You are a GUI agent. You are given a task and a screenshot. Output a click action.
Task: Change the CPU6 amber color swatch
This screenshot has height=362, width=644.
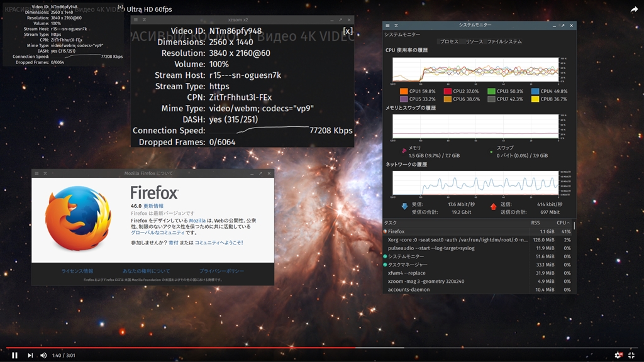click(x=448, y=99)
